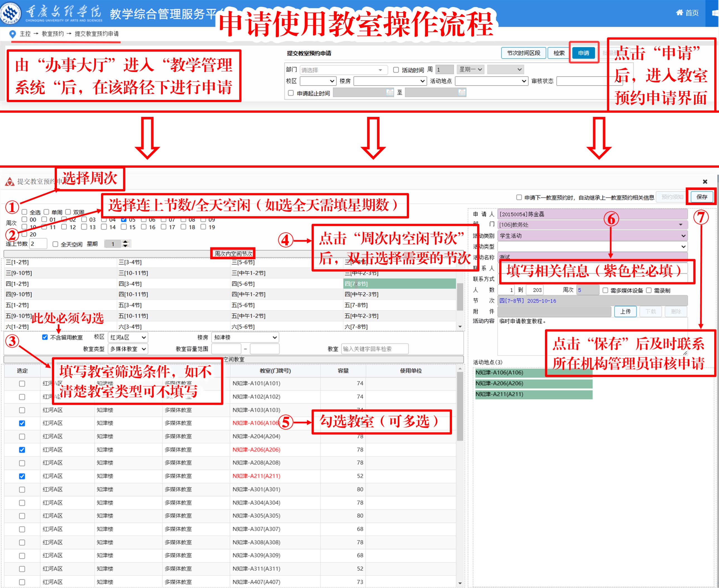Click the 保存 button

click(x=701, y=197)
